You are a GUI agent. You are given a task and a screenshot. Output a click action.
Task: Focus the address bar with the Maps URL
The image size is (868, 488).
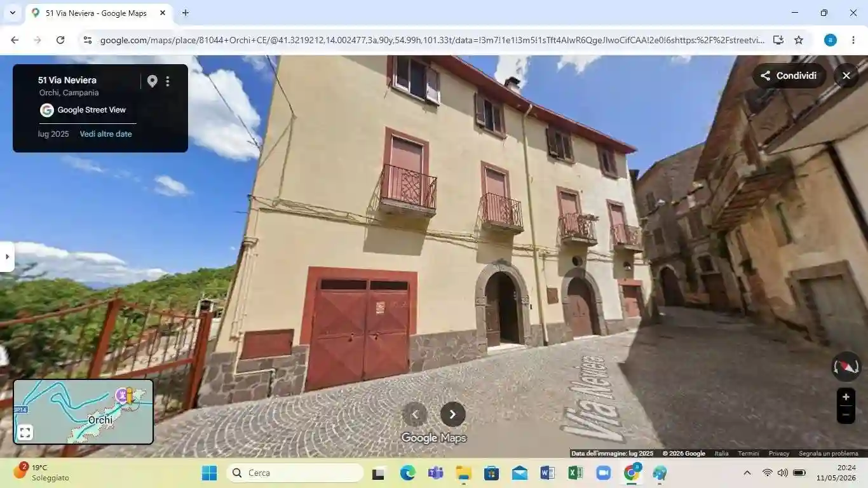pos(432,40)
